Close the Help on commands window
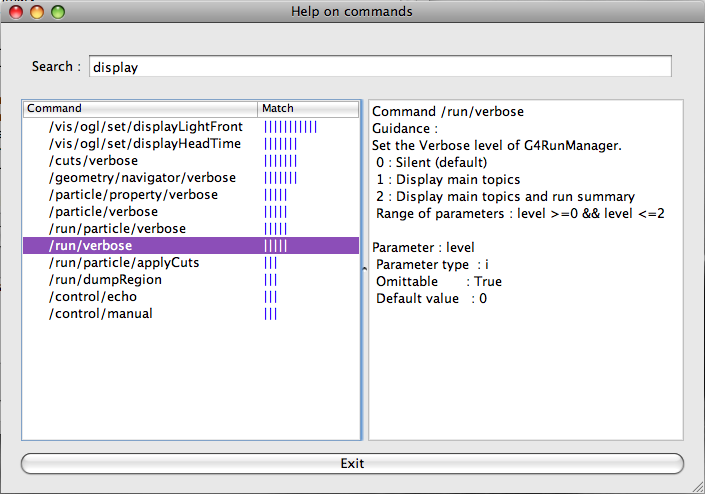Viewport: 705px width, 494px height. click(x=17, y=12)
